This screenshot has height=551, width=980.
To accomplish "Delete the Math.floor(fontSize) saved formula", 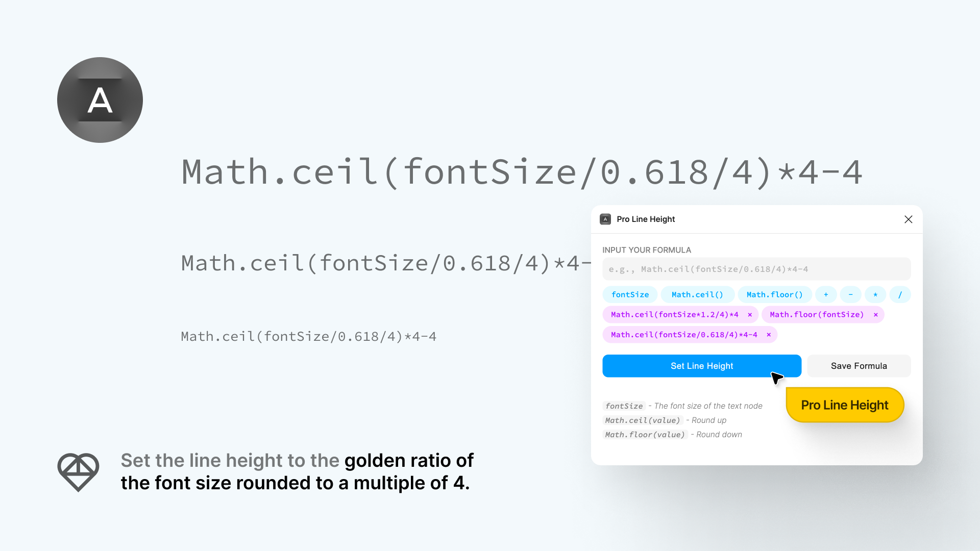I will tap(876, 315).
